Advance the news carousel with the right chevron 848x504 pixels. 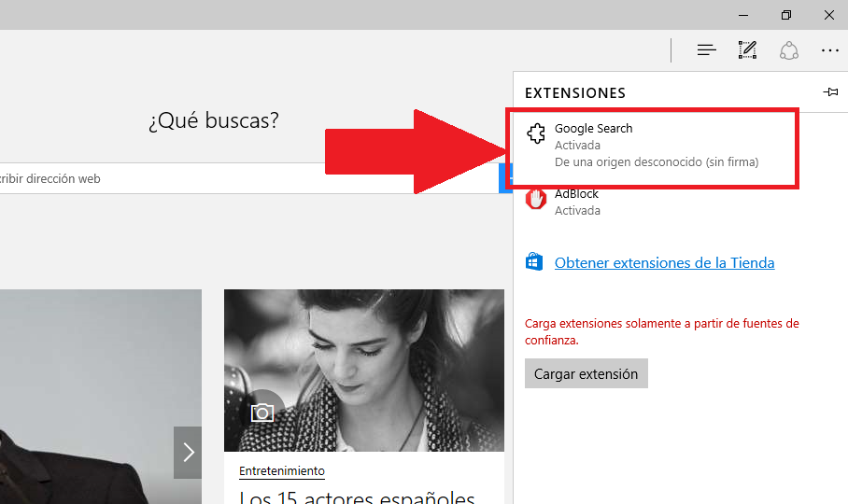point(188,452)
